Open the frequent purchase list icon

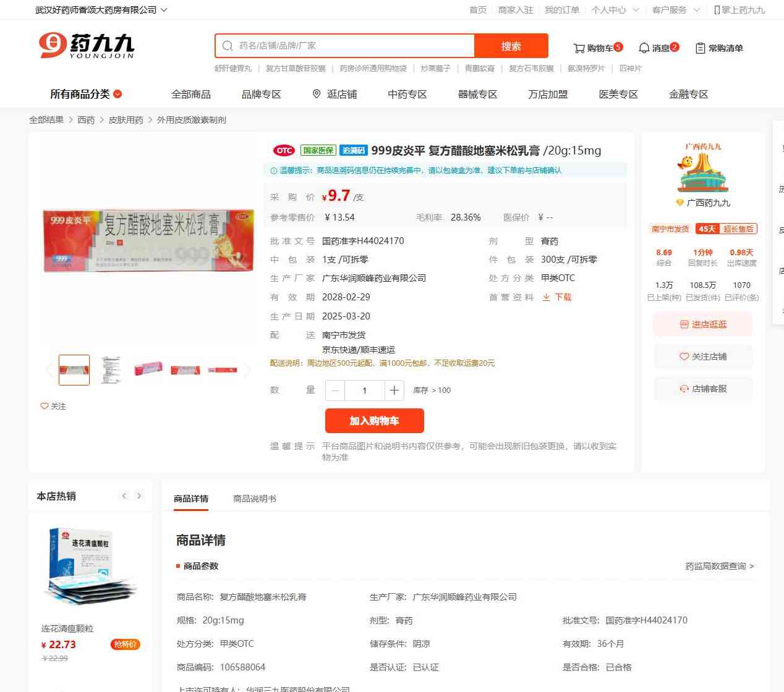700,48
